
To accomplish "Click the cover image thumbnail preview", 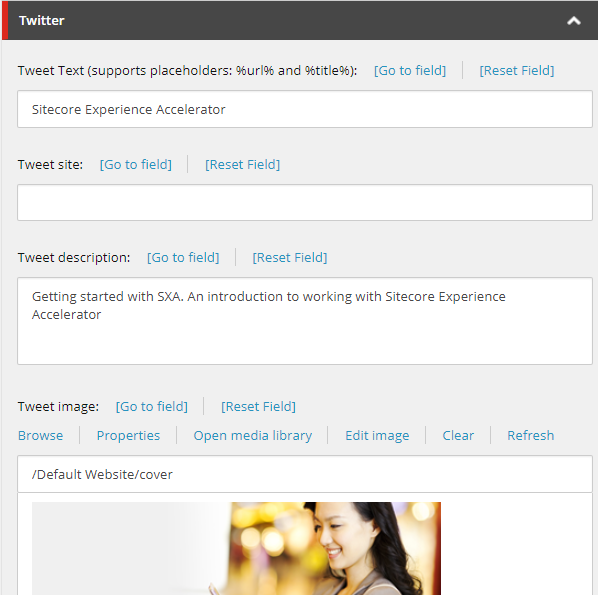I will 236,548.
